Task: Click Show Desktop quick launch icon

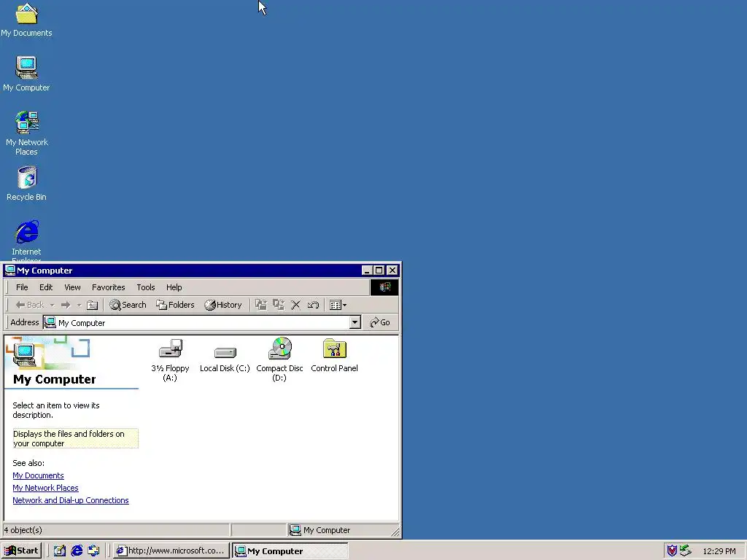Action: tap(60, 551)
